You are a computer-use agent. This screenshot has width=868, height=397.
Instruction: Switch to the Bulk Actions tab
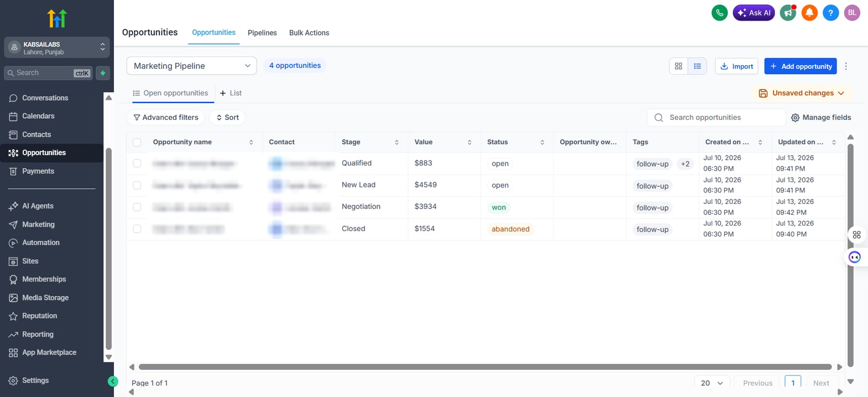[x=309, y=33]
